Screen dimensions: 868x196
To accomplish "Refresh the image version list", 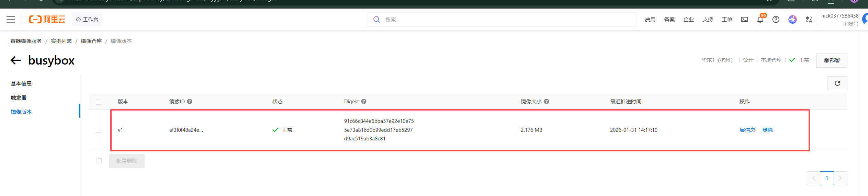I will [x=837, y=83].
